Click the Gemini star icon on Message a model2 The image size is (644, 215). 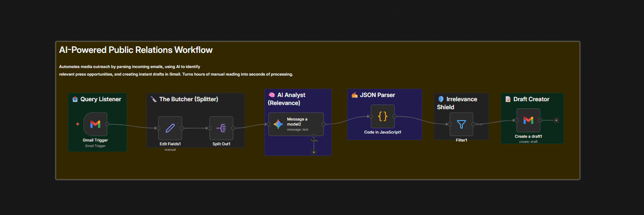(x=278, y=124)
